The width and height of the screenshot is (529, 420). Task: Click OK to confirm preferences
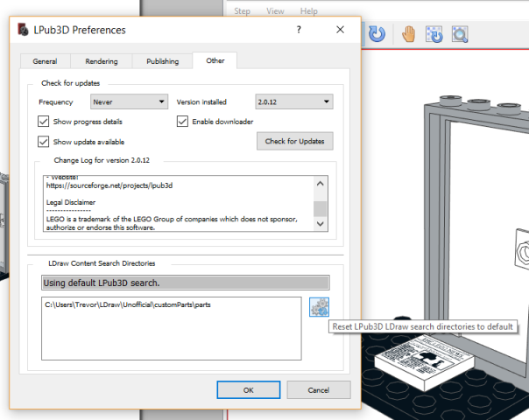click(249, 390)
